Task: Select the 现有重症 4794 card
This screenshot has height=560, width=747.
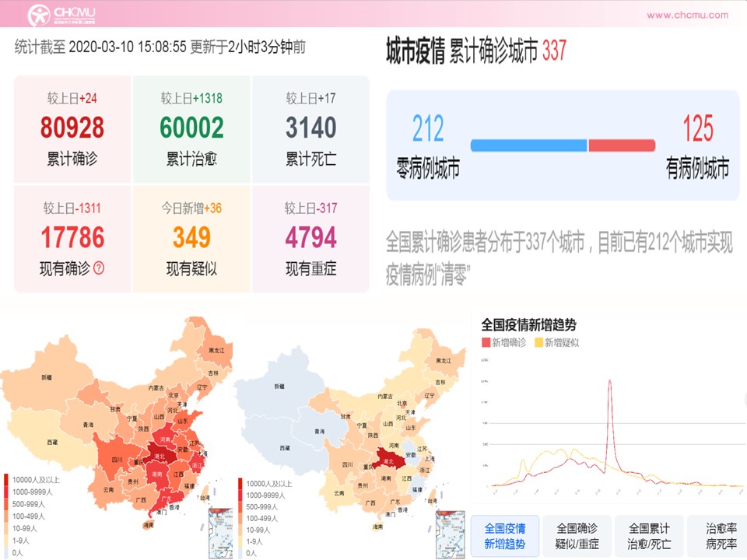Action: point(310,239)
